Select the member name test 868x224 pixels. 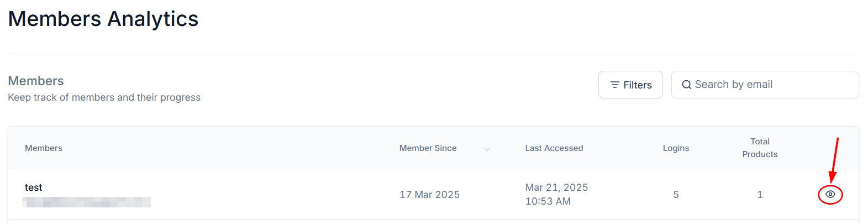coord(33,187)
